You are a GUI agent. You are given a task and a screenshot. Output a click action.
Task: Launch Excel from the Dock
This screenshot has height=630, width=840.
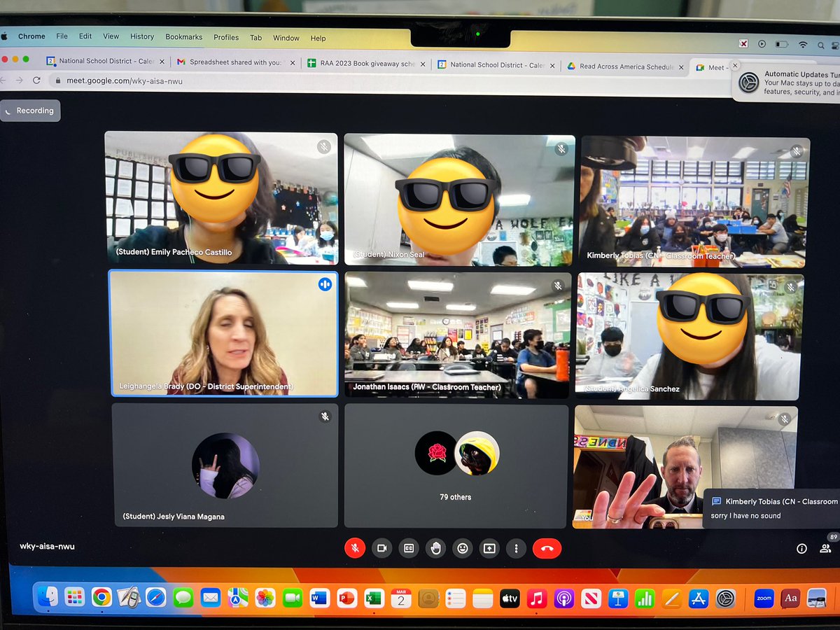point(374,598)
